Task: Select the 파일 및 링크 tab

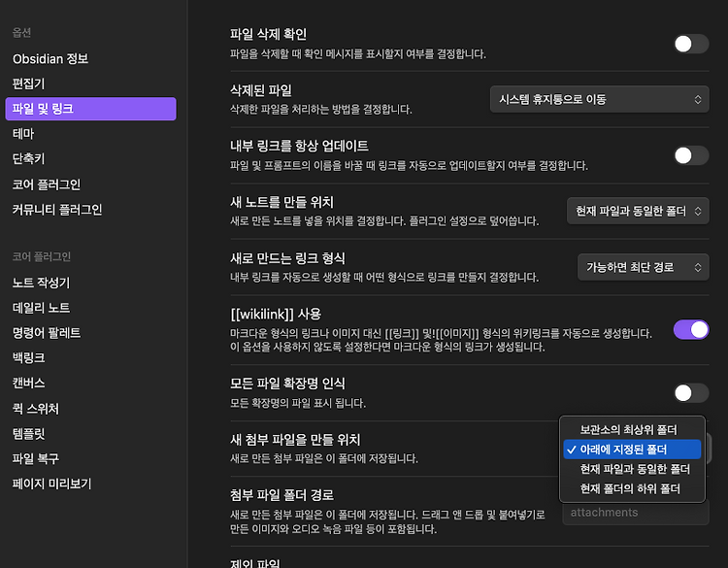Action: [90, 109]
